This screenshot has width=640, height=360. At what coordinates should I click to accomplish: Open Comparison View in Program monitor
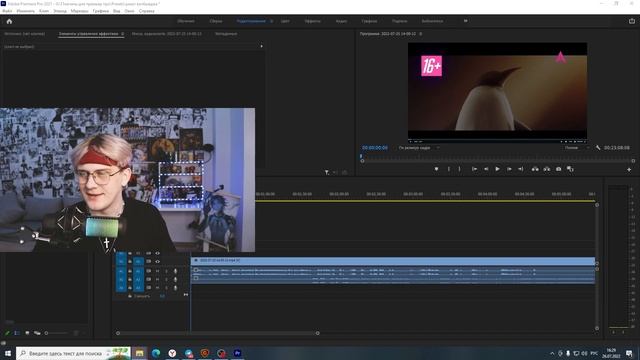[x=570, y=169]
